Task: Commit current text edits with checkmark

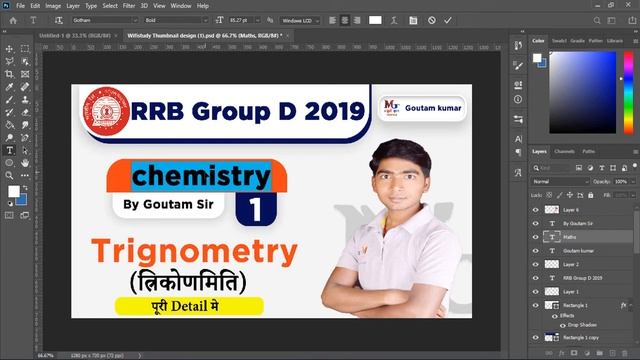Action: 448,20
